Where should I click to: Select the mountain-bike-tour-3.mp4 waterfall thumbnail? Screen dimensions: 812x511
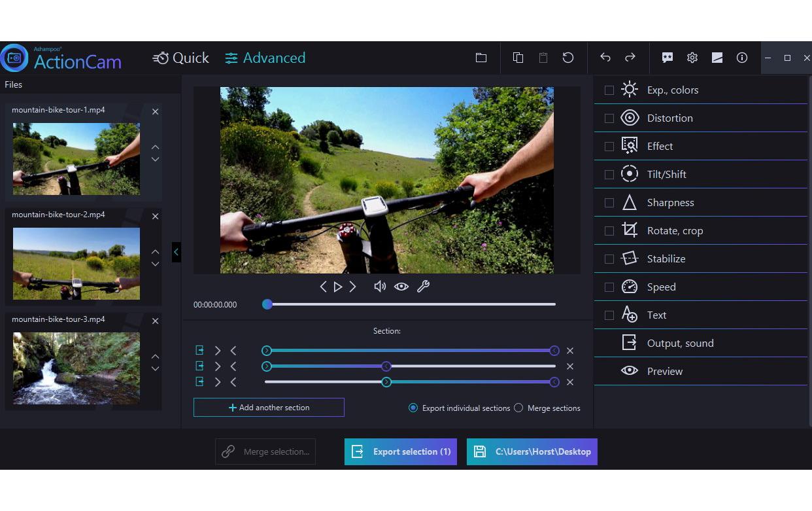76,368
